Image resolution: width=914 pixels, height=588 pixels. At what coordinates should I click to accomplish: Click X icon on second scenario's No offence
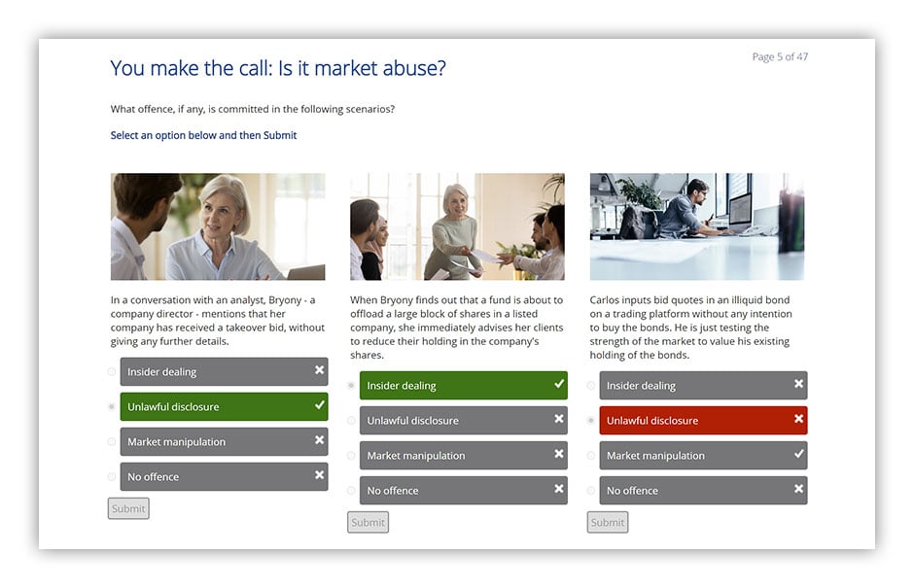tap(559, 489)
